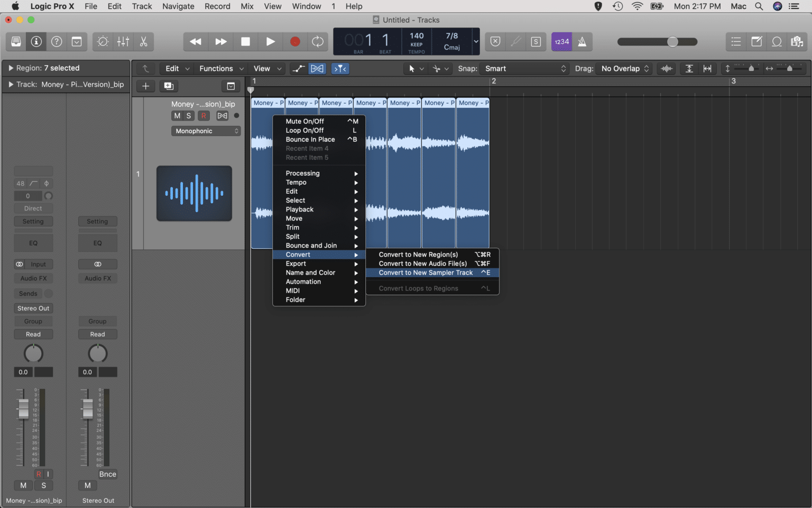This screenshot has width=812, height=508.
Task: Click the List Editors icon
Action: (735, 42)
